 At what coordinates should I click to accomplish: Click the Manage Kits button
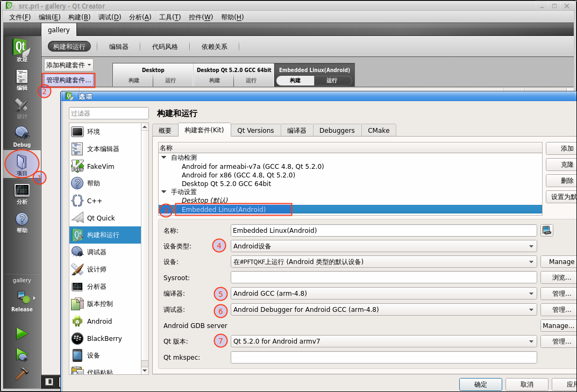click(69, 80)
